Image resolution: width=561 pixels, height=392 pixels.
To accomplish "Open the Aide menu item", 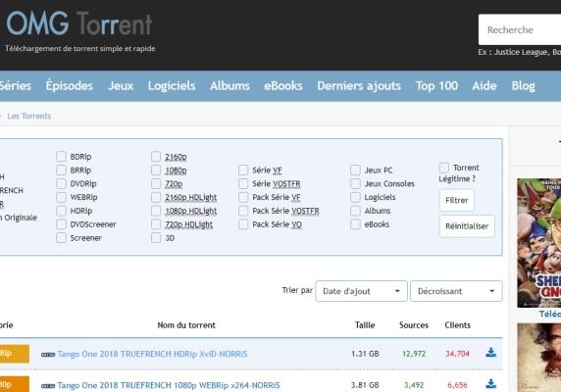I will [x=484, y=86].
